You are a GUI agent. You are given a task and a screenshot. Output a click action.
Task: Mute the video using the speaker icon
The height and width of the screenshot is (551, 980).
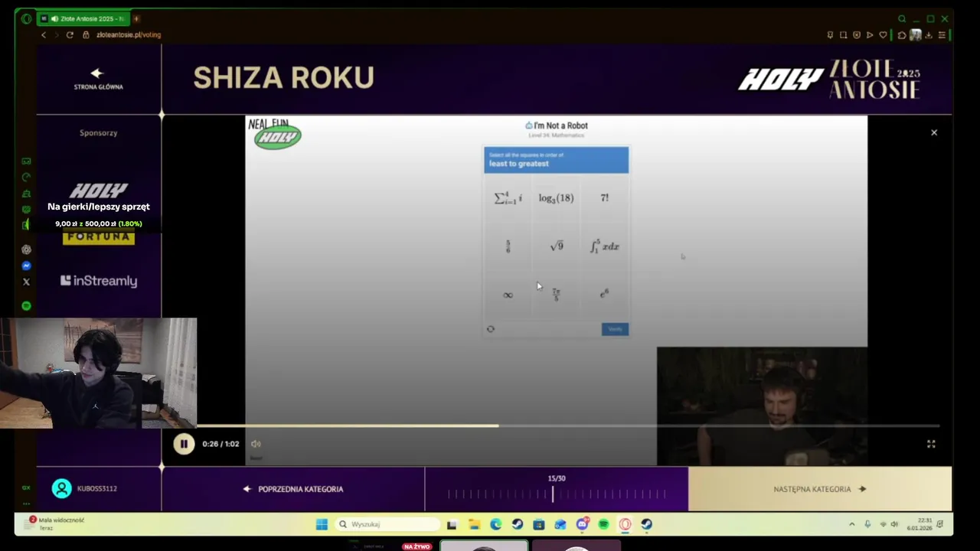[256, 444]
